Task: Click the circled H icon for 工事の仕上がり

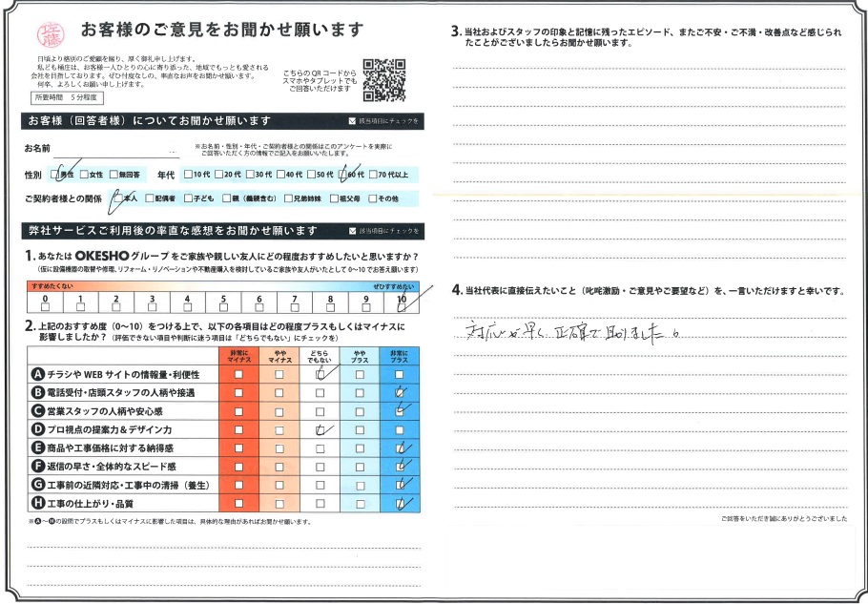Action: (x=38, y=503)
